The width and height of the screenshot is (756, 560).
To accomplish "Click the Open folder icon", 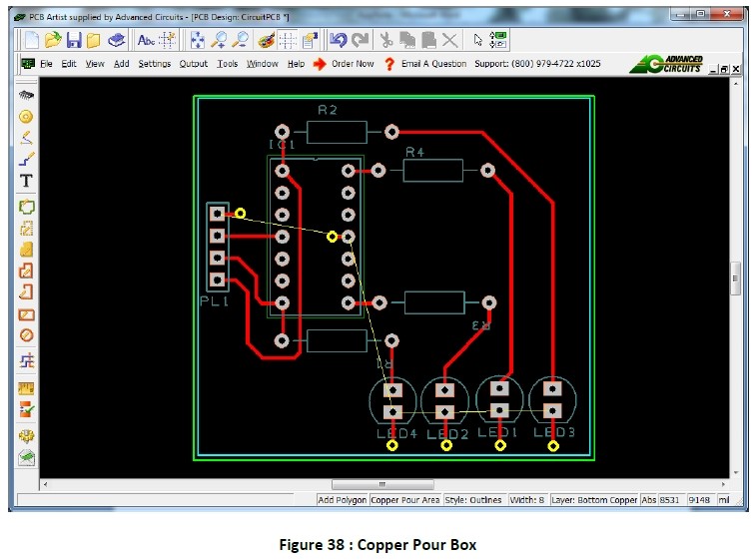I will [52, 40].
